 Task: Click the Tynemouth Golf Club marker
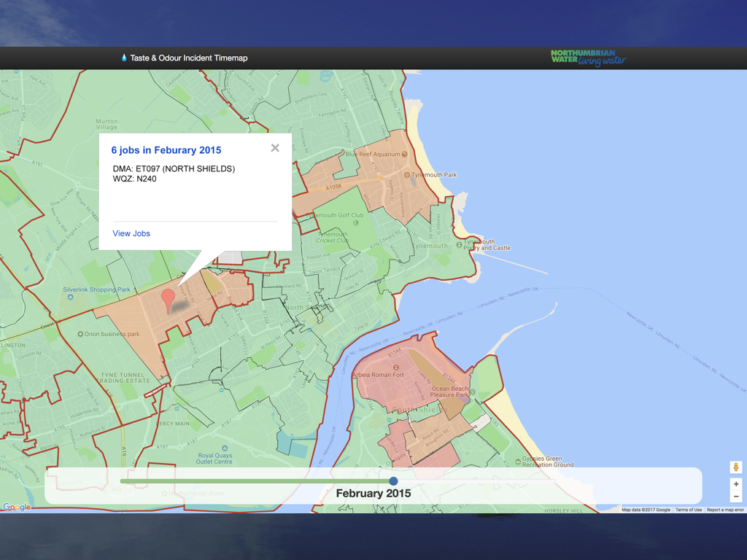[x=356, y=222]
